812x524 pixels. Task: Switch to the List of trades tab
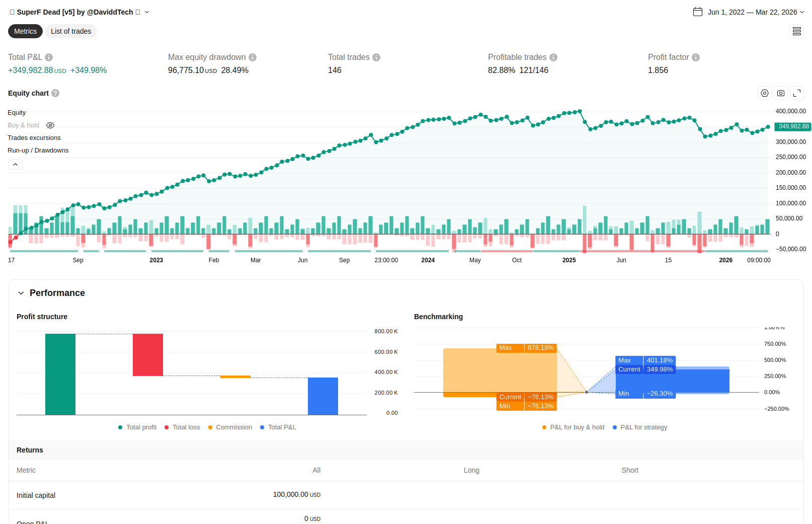coord(71,31)
